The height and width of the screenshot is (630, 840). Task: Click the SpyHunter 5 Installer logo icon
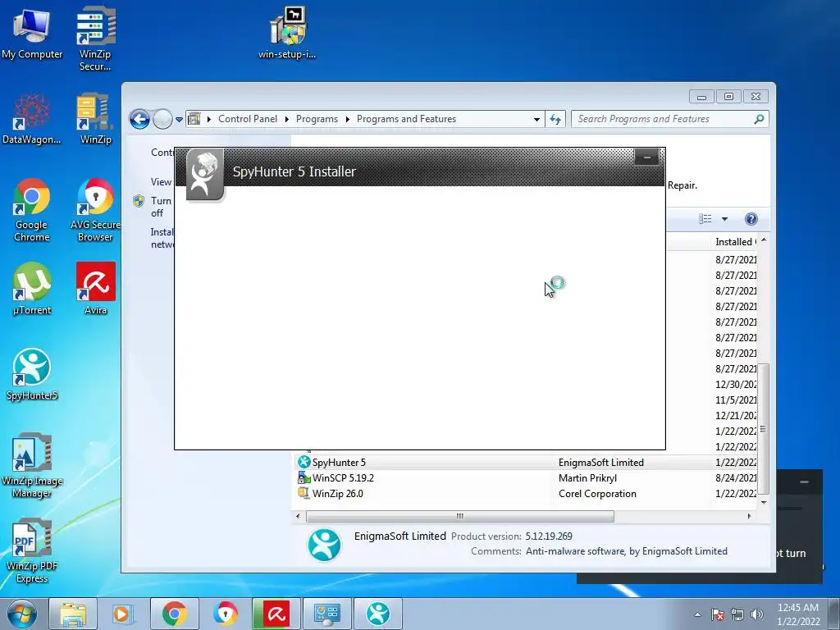[204, 175]
